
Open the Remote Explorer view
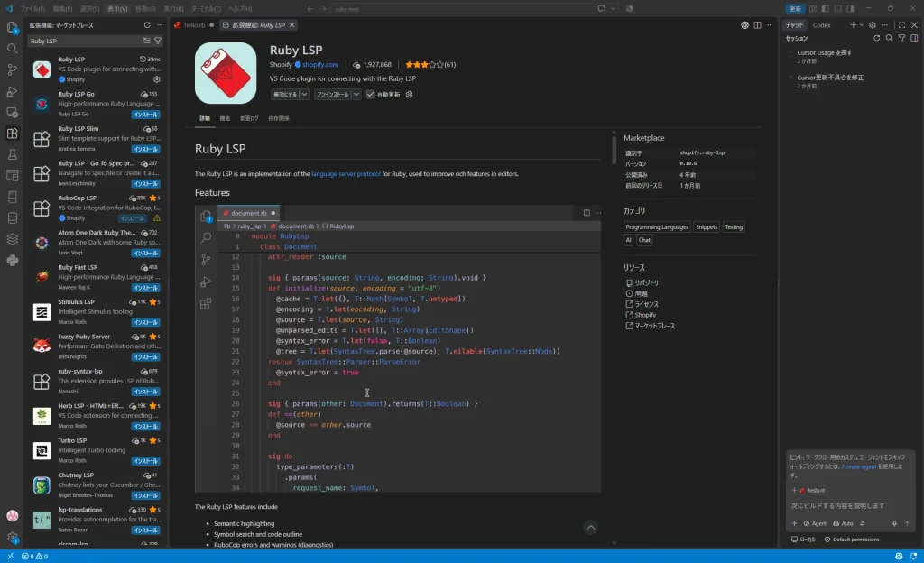pyautogui.click(x=13, y=112)
